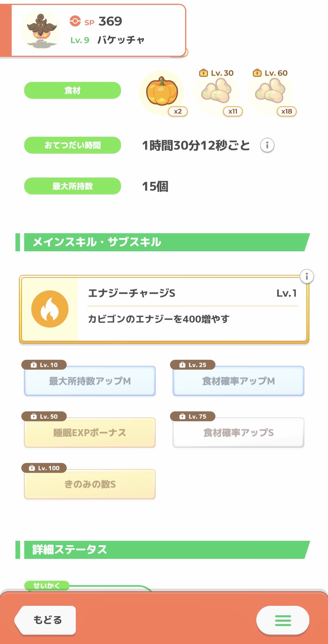The image size is (328, 644).
Task: Select the 食材確率アップS sub skill
Action: (238, 433)
